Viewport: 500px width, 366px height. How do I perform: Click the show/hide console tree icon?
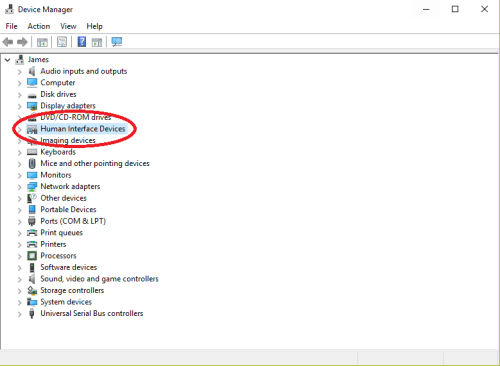click(x=42, y=42)
